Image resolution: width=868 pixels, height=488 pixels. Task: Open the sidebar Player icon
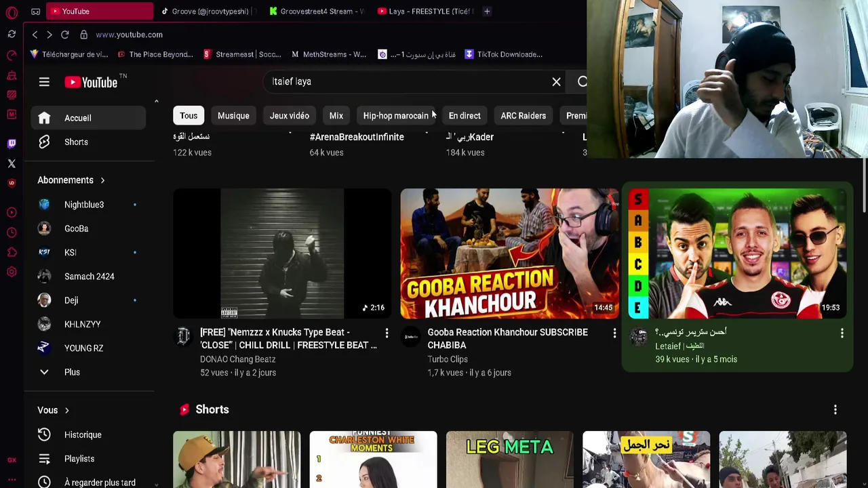(12, 213)
